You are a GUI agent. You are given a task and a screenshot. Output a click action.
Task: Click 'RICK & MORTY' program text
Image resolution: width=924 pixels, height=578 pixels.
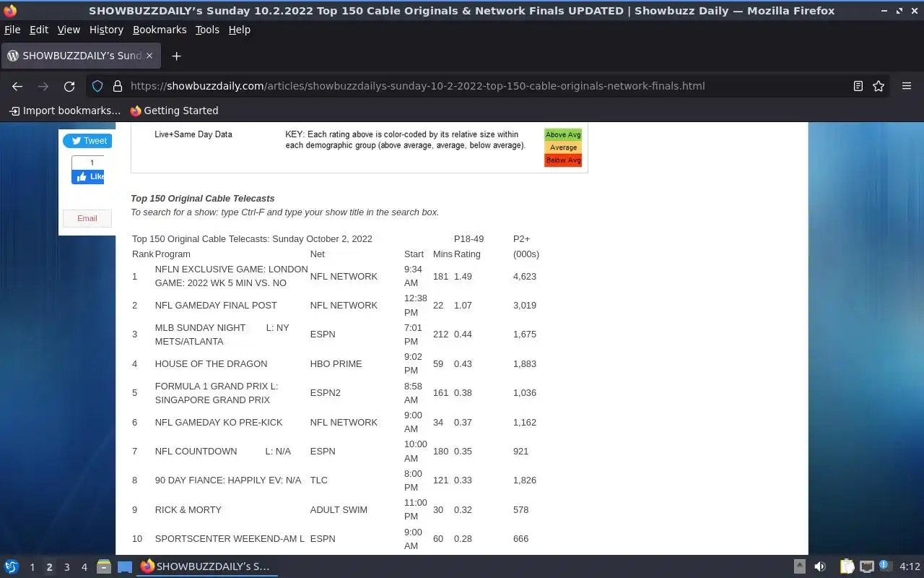188,510
